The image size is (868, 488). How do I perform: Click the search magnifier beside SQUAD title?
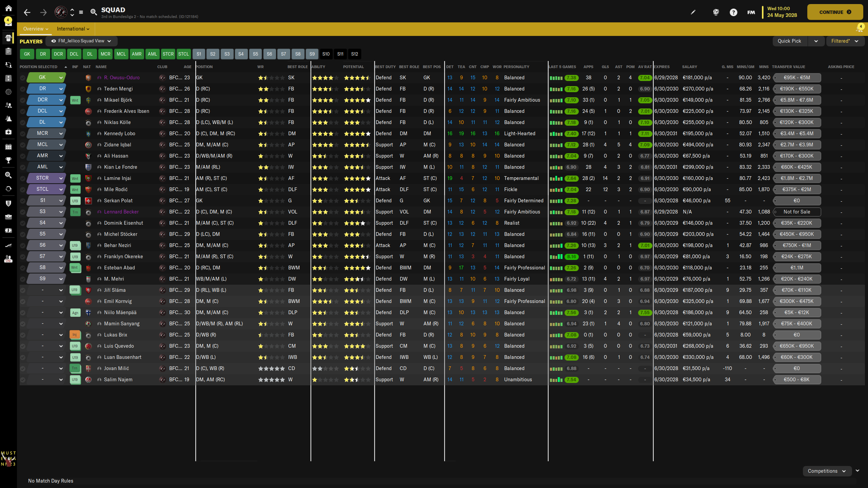point(94,12)
